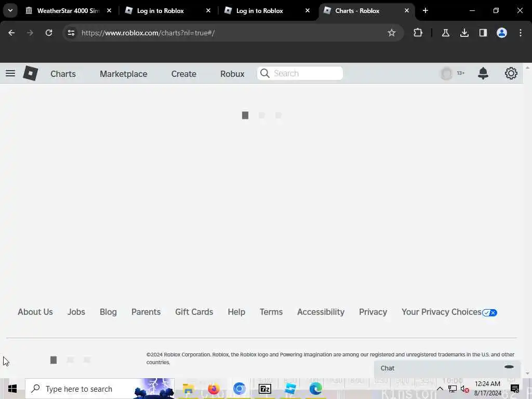Close the Charts - Roblox tab

(x=406, y=10)
